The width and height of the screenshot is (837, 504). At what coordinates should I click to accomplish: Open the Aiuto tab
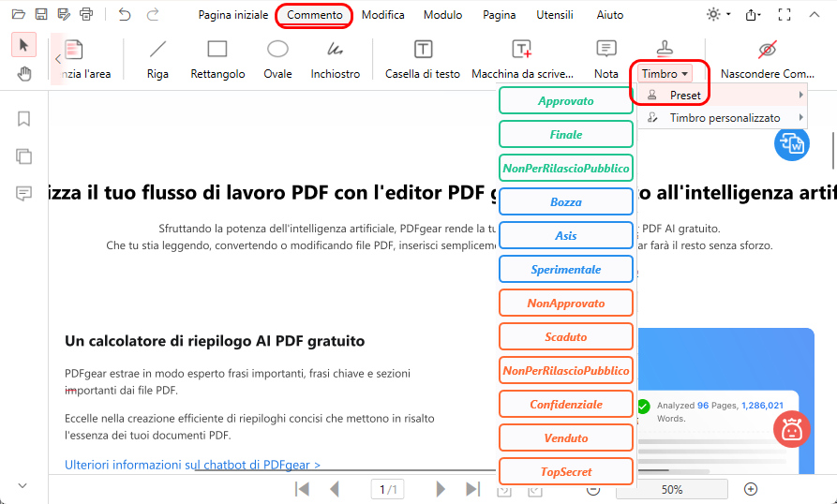pyautogui.click(x=609, y=15)
